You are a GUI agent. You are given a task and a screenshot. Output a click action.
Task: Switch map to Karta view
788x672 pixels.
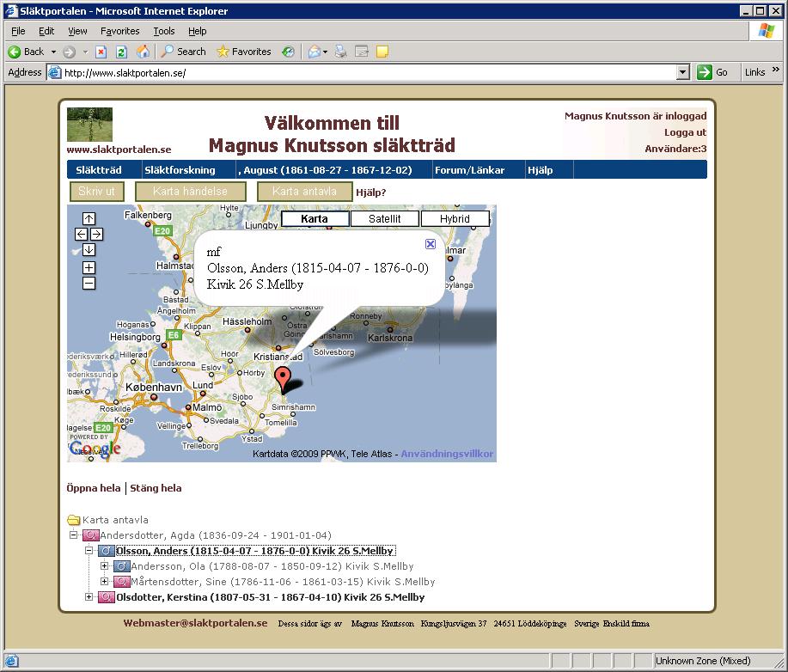pos(315,218)
